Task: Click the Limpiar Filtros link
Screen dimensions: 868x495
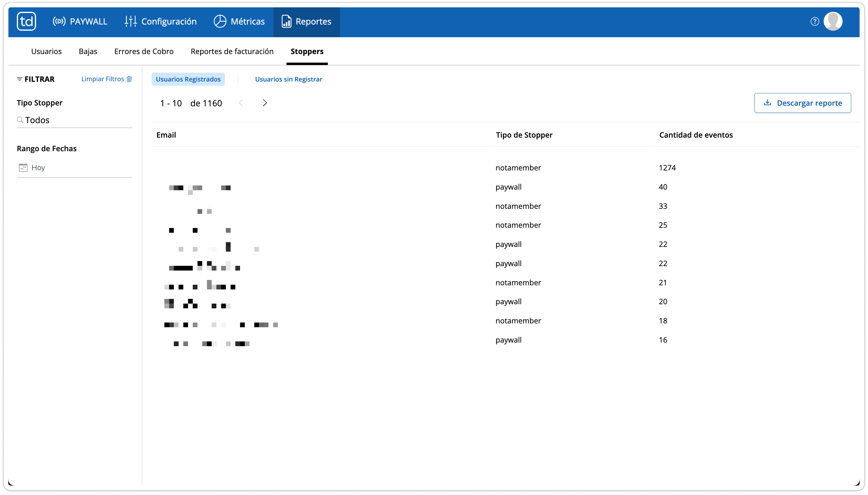Action: [x=103, y=79]
